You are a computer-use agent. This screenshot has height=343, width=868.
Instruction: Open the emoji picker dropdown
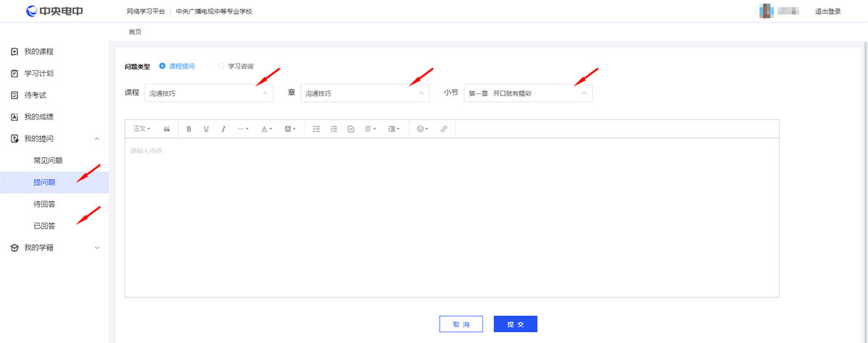click(x=422, y=129)
